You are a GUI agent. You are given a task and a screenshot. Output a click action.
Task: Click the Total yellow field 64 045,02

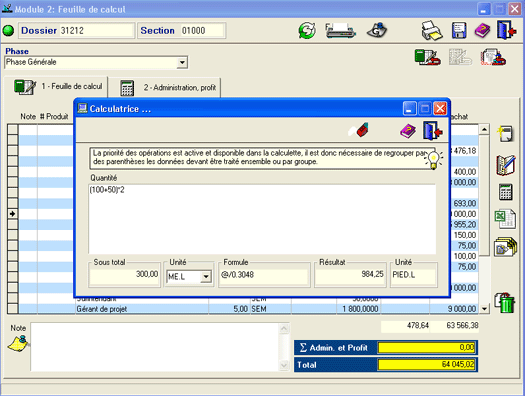click(x=426, y=365)
